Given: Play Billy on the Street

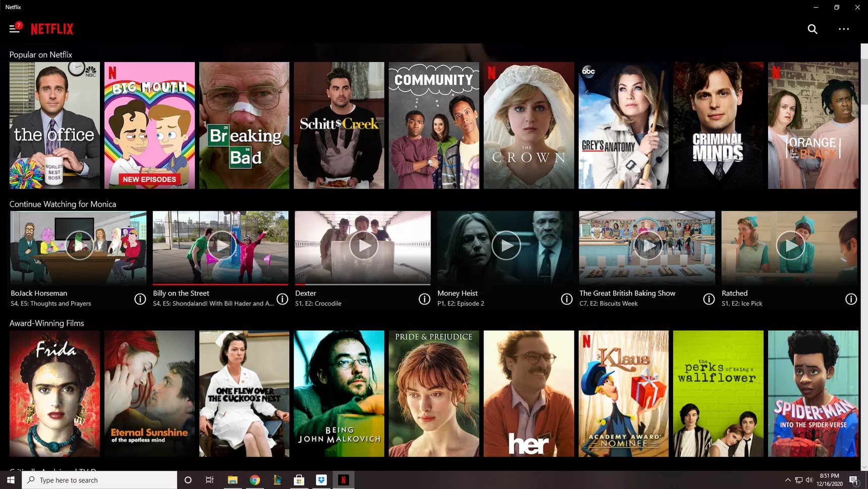Looking at the screenshot, I should (222, 246).
